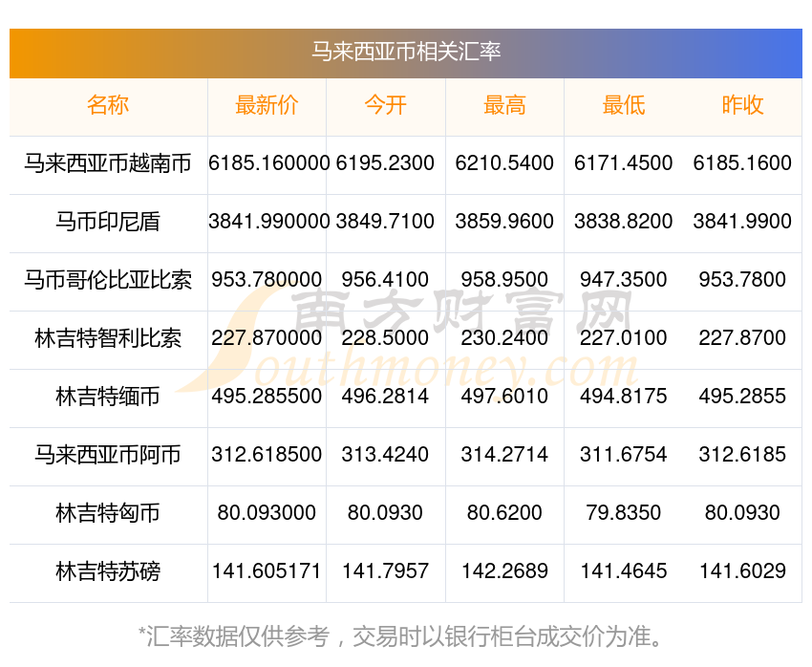Click the latest price 495.285500
Screen dimensions: 812x667
[x=267, y=397]
